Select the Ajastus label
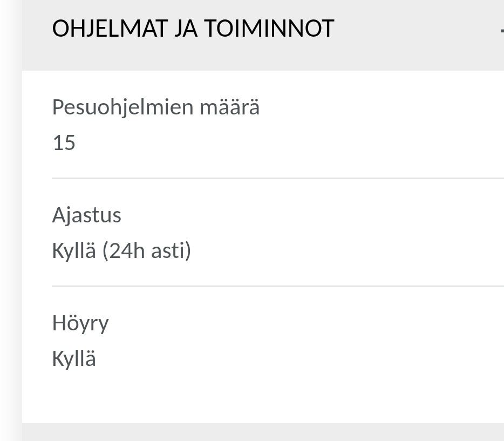 86,215
